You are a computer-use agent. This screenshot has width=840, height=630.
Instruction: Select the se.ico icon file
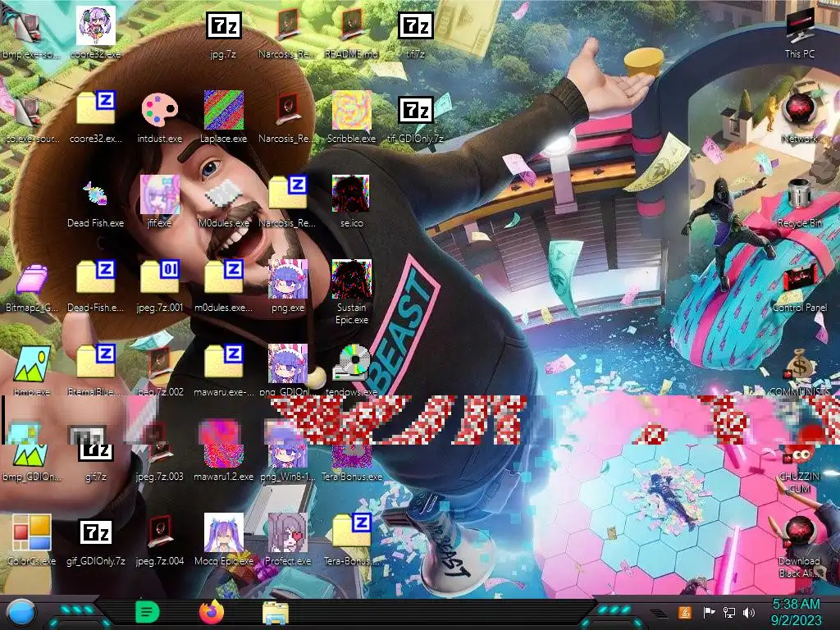click(351, 194)
